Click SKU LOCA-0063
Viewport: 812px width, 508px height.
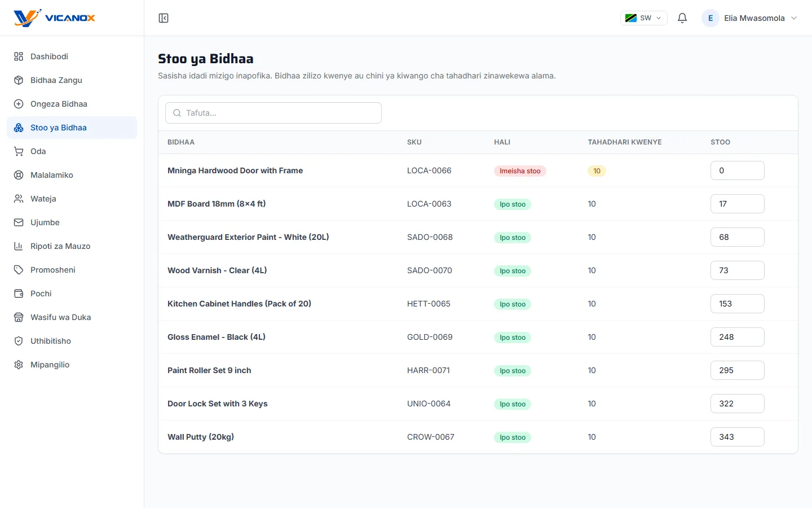(x=429, y=204)
